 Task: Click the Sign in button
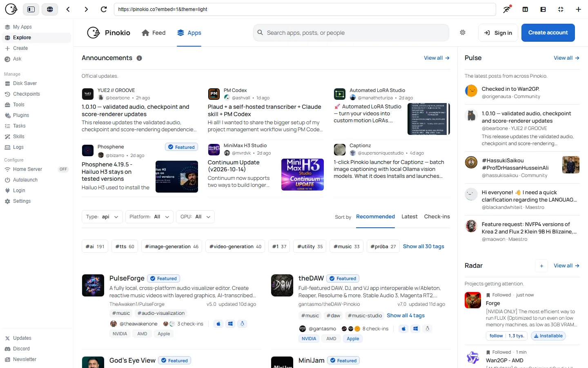pos(498,33)
